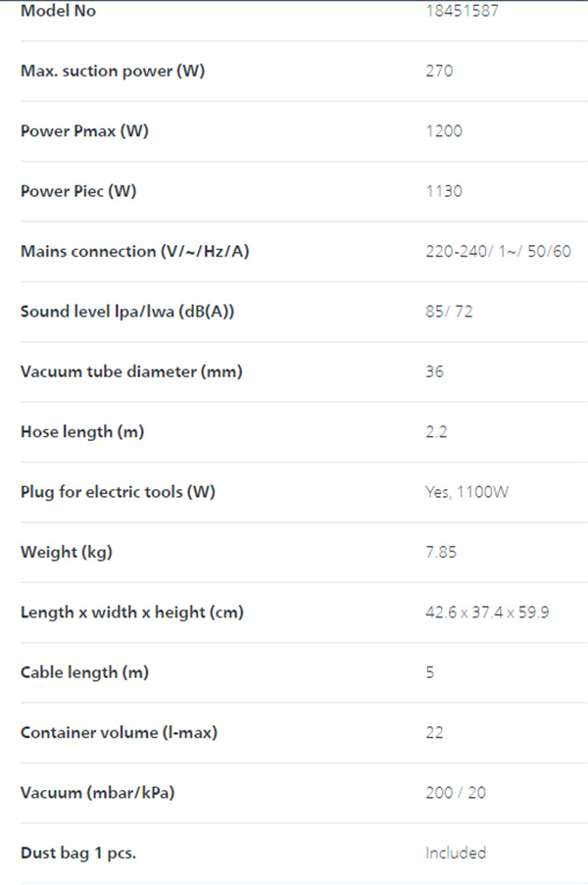Click the 270 suction power value
Viewport: 588px width, 885px height.
(439, 72)
